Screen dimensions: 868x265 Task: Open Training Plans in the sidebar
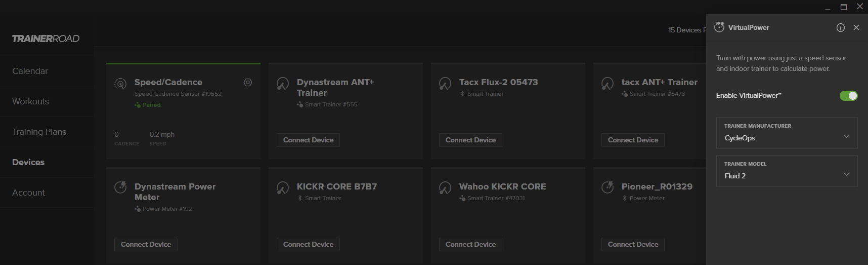39,132
